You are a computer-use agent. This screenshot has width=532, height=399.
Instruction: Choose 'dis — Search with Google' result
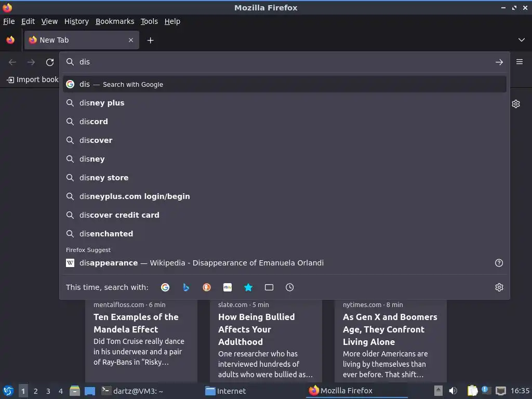[284, 84]
